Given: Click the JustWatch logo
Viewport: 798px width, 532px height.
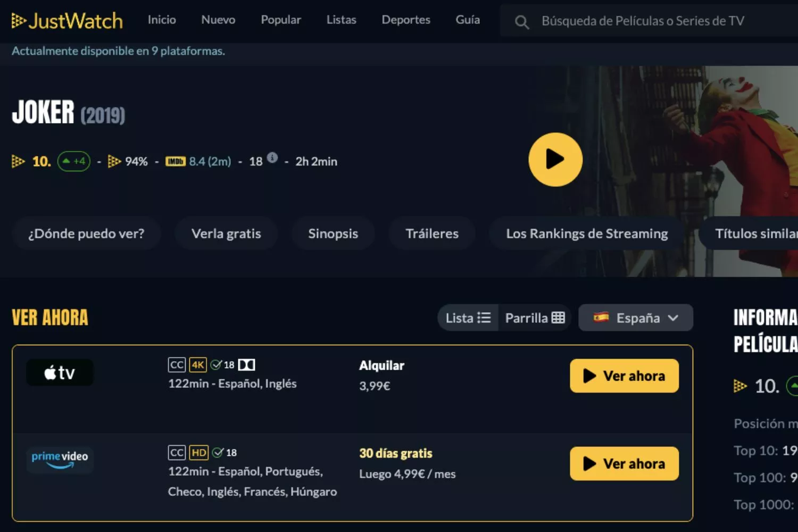Looking at the screenshot, I should [x=67, y=21].
